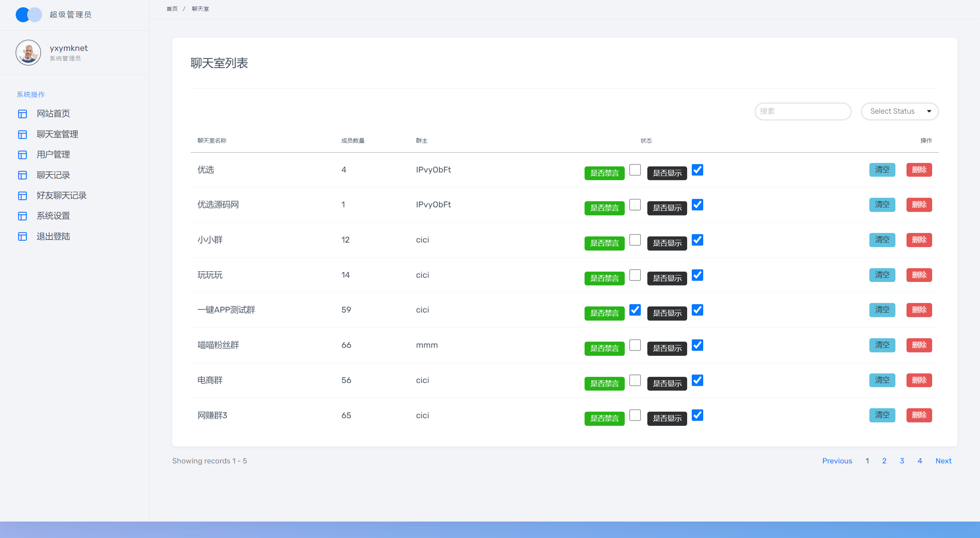Uncheck 是否显示 checkbox for 小小群
Screen dimensions: 980x538
pyautogui.click(x=697, y=240)
